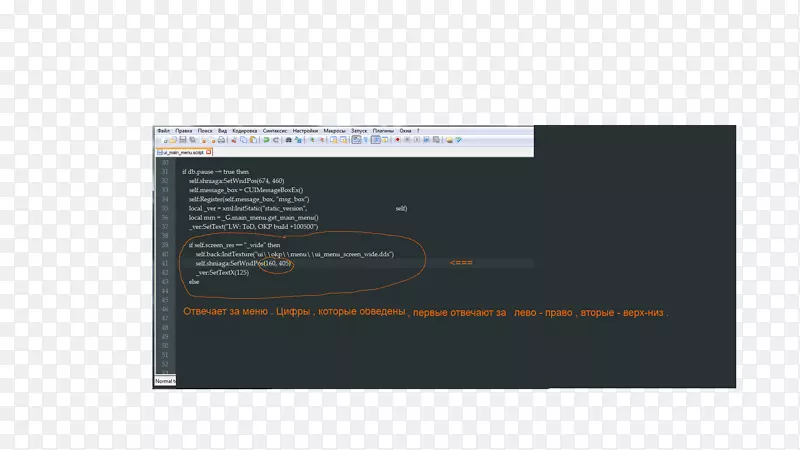800x450 pixels.
Task: Click line number 31 in margin
Action: point(165,171)
